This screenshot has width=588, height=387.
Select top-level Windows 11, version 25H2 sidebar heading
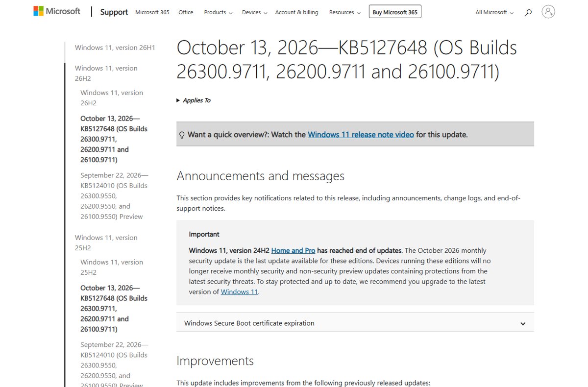click(x=106, y=242)
